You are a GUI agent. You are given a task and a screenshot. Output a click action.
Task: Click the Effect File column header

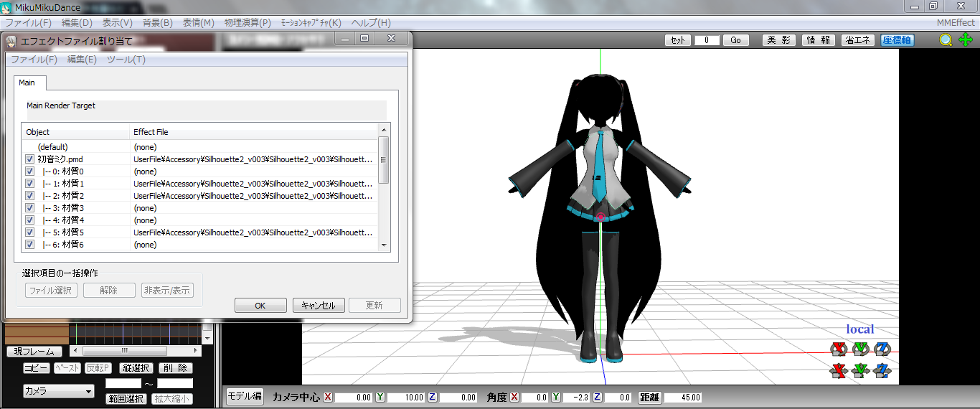pyautogui.click(x=254, y=132)
